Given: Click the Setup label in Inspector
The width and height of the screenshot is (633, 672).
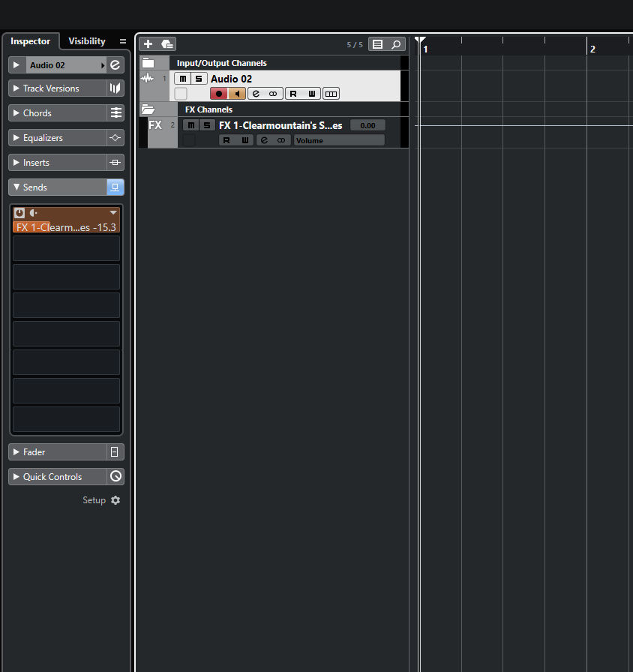Looking at the screenshot, I should 94,500.
